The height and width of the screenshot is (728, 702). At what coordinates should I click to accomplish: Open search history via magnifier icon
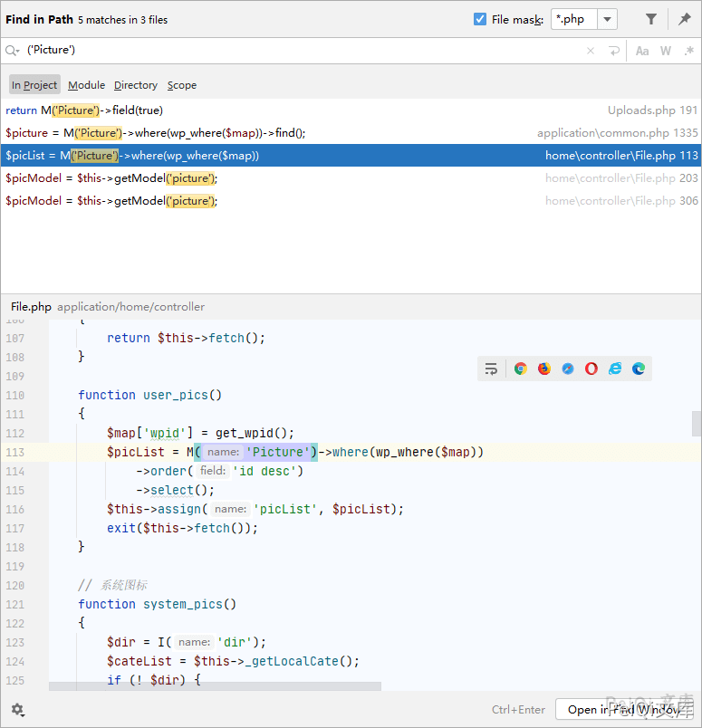(x=12, y=50)
